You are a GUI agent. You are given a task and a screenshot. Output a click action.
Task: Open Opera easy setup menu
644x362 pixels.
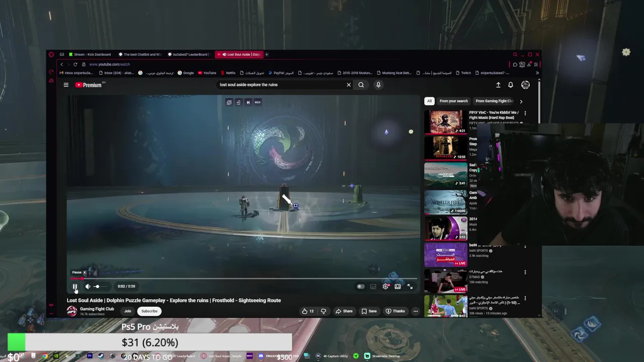536,64
